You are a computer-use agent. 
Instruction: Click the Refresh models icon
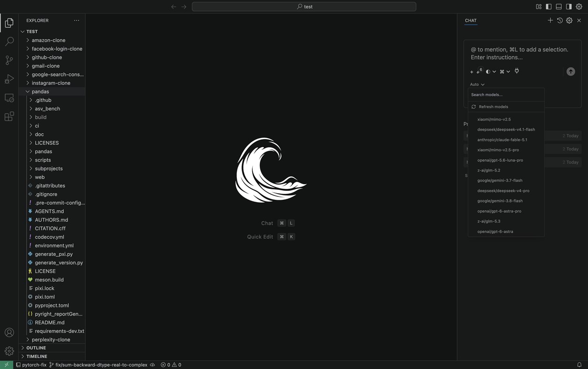(x=474, y=107)
